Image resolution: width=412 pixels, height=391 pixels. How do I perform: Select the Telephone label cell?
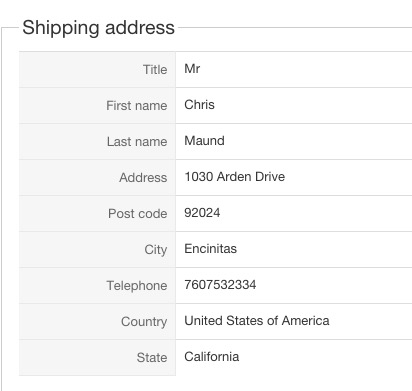tap(97, 285)
